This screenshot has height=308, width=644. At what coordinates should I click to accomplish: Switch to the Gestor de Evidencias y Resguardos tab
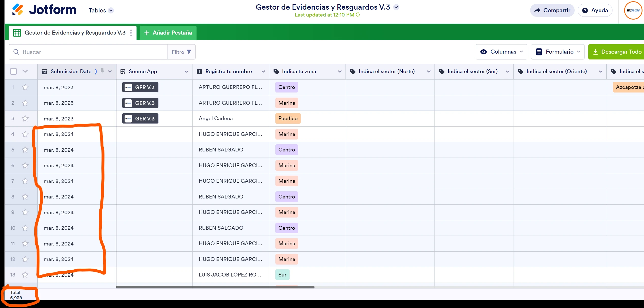pyautogui.click(x=75, y=33)
